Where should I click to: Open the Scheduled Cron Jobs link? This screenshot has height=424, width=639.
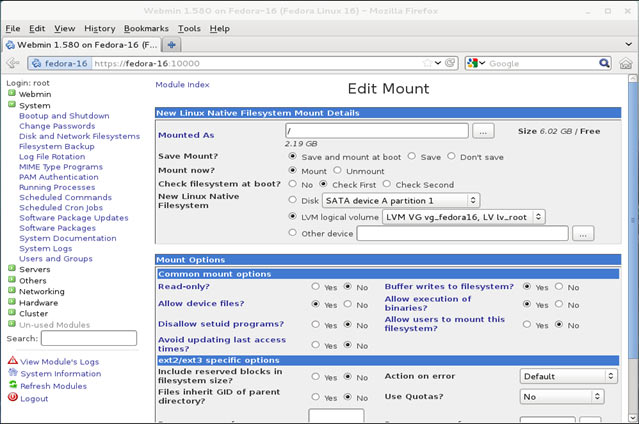[61, 208]
